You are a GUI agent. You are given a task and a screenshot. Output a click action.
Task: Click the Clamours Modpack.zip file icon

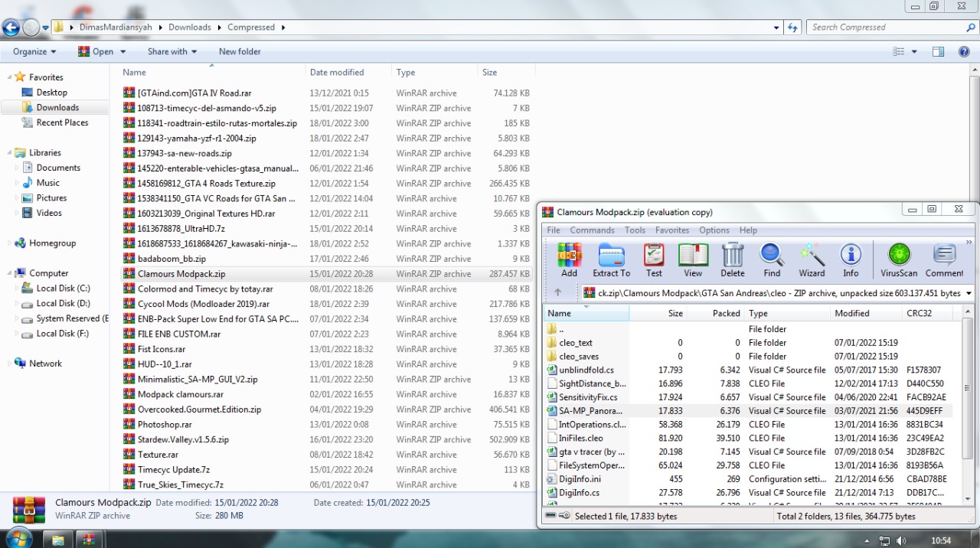click(x=129, y=274)
